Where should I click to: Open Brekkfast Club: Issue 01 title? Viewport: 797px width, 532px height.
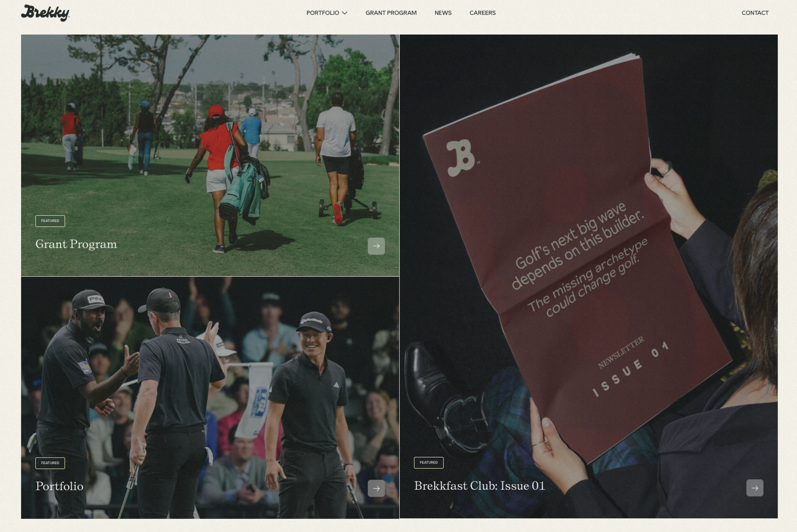479,486
